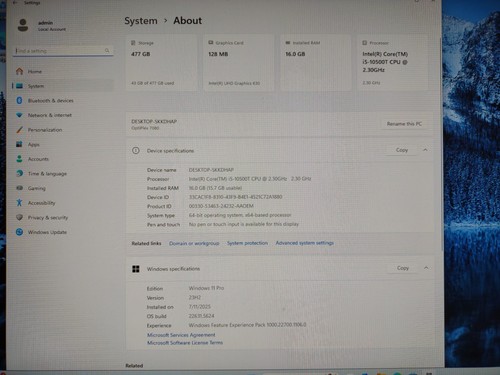Open the Storage 477 GB card
This screenshot has height=375, width=500.
tap(162, 63)
